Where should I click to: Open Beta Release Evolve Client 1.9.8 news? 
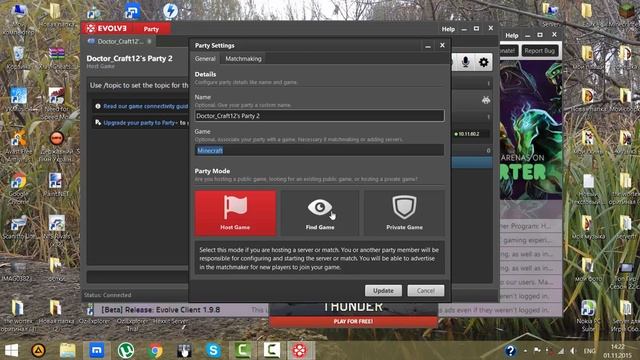(x=160, y=310)
